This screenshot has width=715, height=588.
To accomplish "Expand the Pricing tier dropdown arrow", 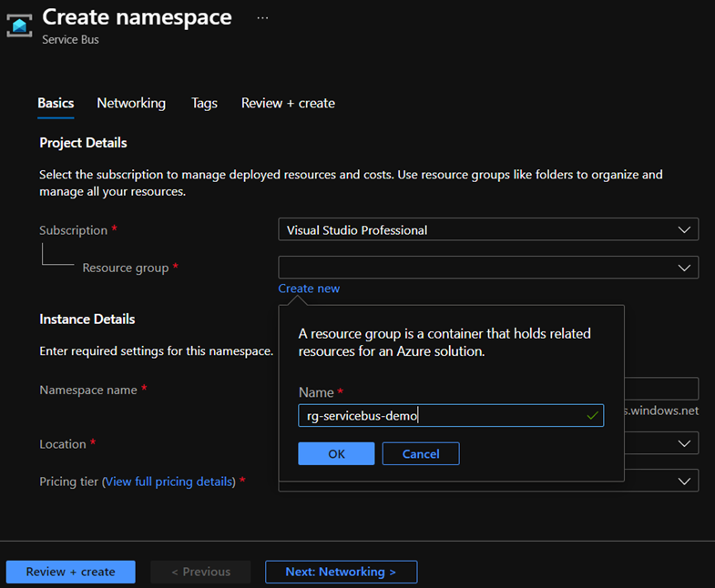I will point(684,482).
